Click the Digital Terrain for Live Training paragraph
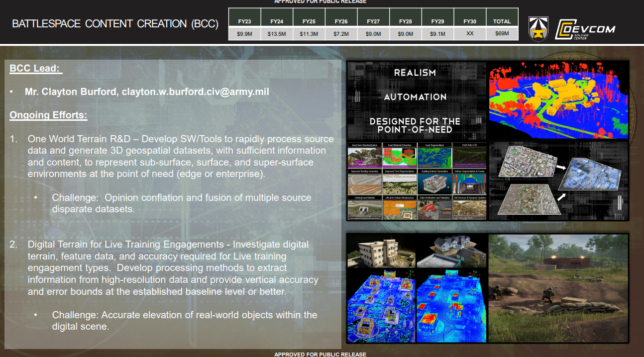The height and width of the screenshot is (357, 644). click(173, 268)
